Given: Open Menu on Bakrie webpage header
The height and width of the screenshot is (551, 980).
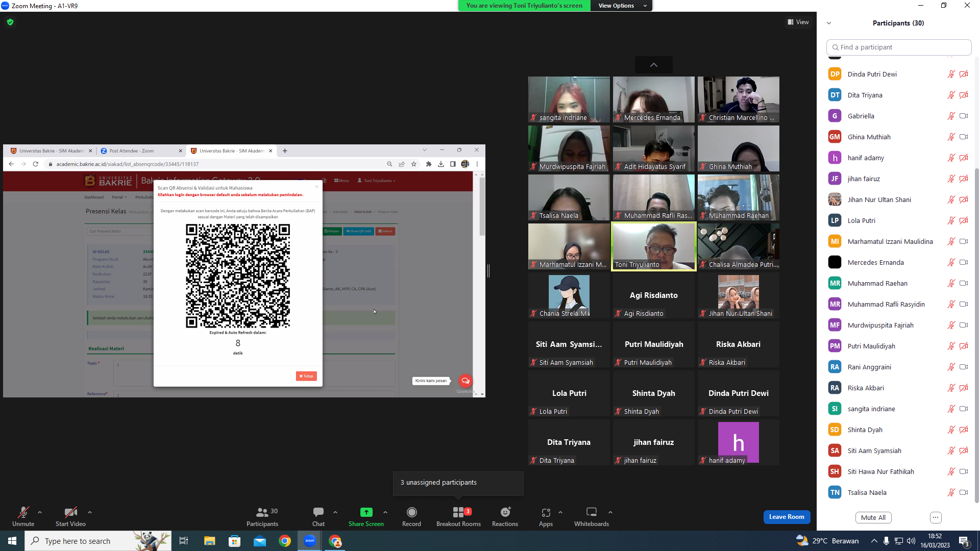Looking at the screenshot, I should pyautogui.click(x=341, y=181).
